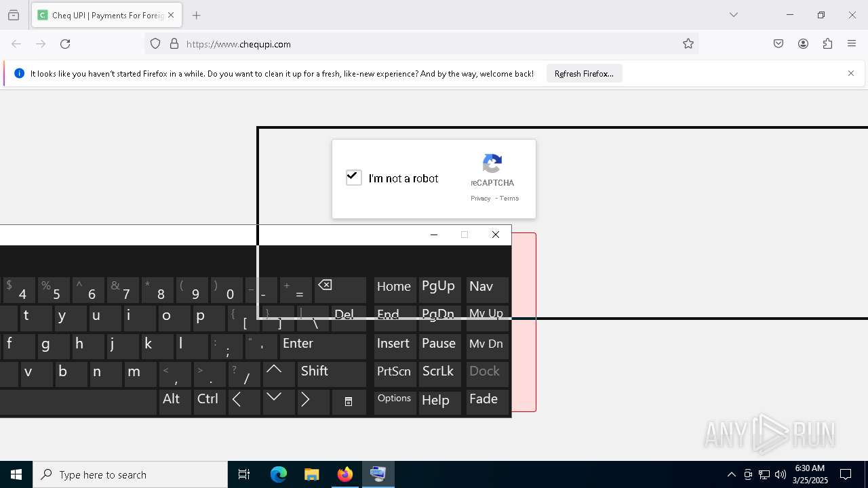The image size is (868, 488).
Task: Click the Type here to search box
Action: (130, 474)
